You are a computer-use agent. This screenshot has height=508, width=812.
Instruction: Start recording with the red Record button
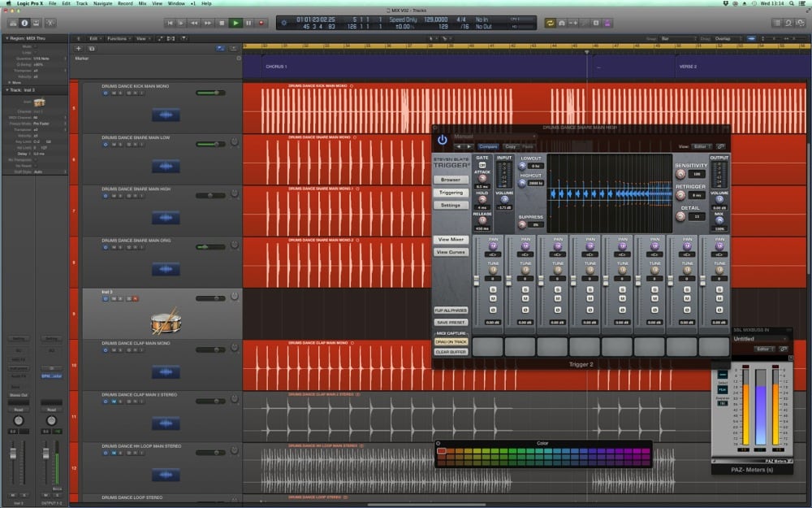pos(261,23)
